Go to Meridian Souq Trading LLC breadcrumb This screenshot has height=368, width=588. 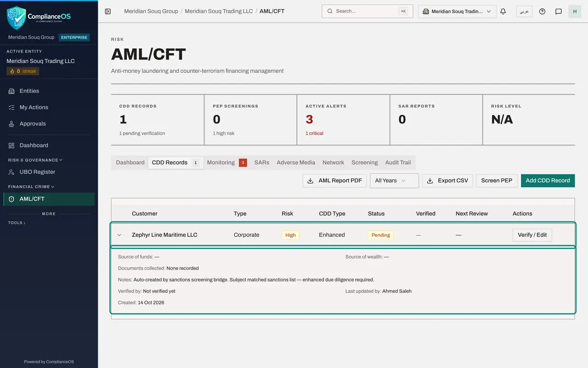click(219, 11)
